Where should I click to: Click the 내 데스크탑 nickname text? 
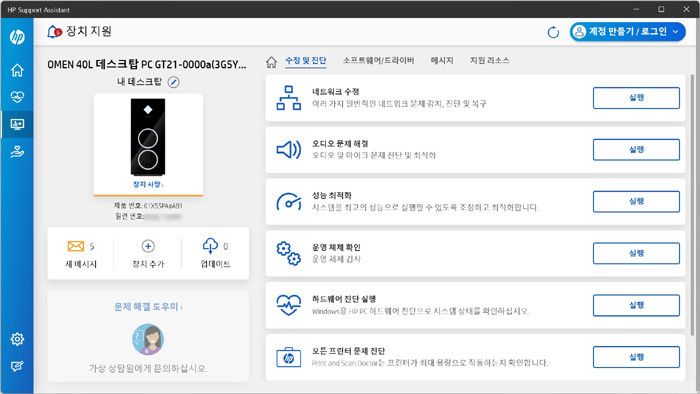pos(139,82)
